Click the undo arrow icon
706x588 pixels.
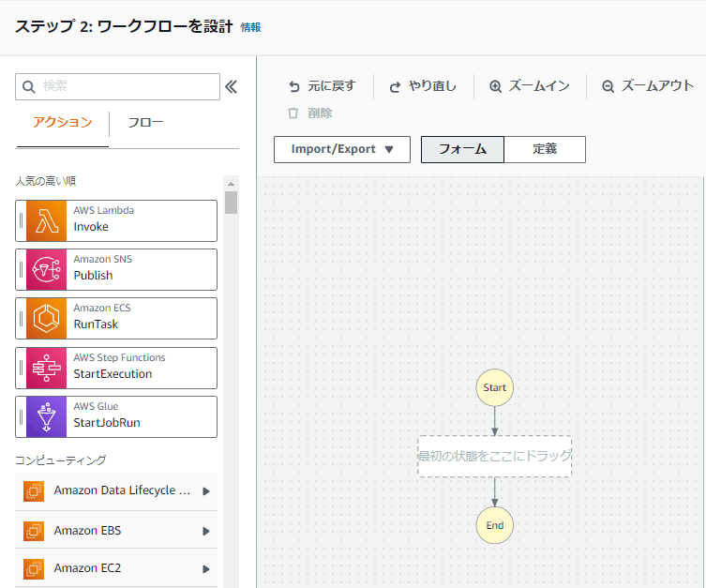tap(294, 86)
